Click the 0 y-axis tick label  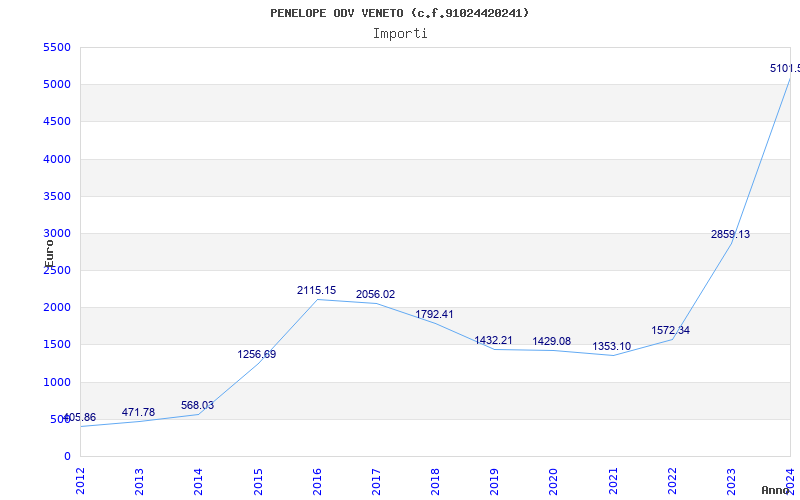(67, 457)
